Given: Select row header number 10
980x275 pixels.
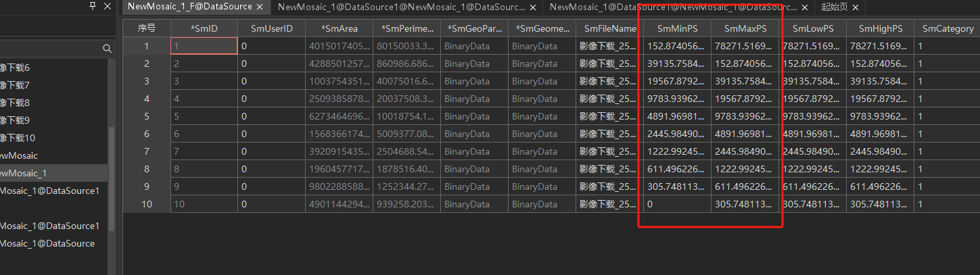Looking at the screenshot, I should [x=147, y=204].
